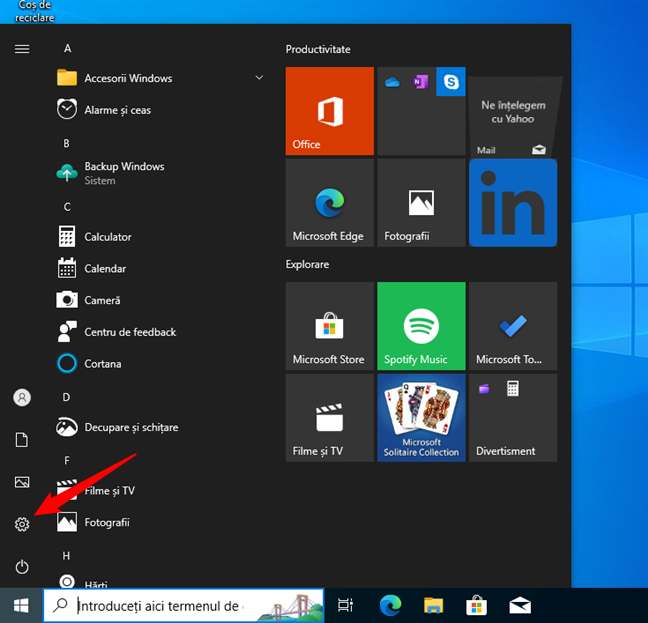Select Cortana in the app list
This screenshot has width=648, height=623.
click(103, 363)
